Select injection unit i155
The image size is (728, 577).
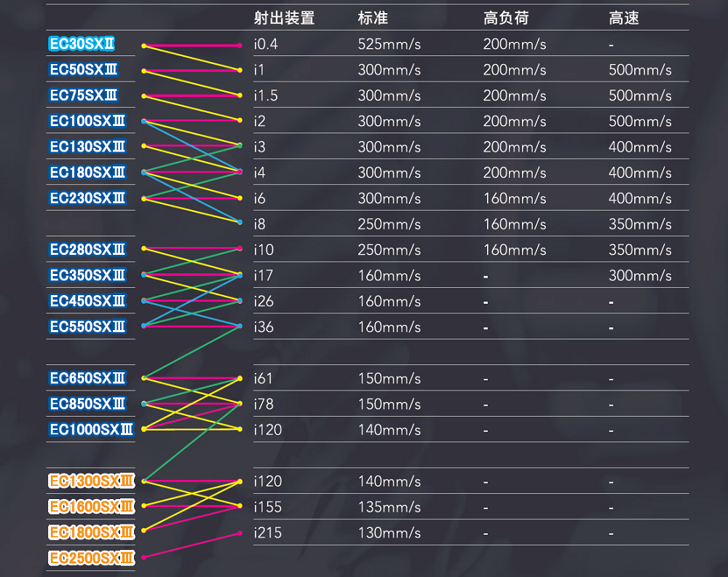(x=268, y=507)
